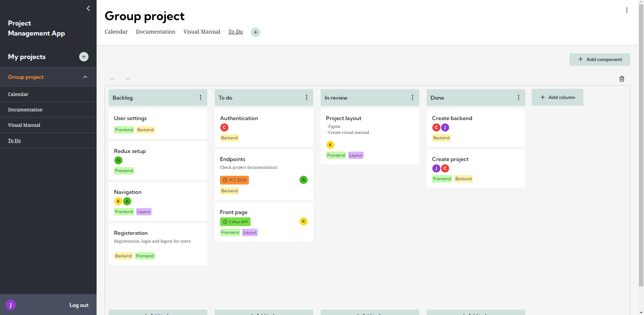Click the clock deadline on Endpoints card
The height and width of the screenshot is (315, 644).
click(x=234, y=180)
